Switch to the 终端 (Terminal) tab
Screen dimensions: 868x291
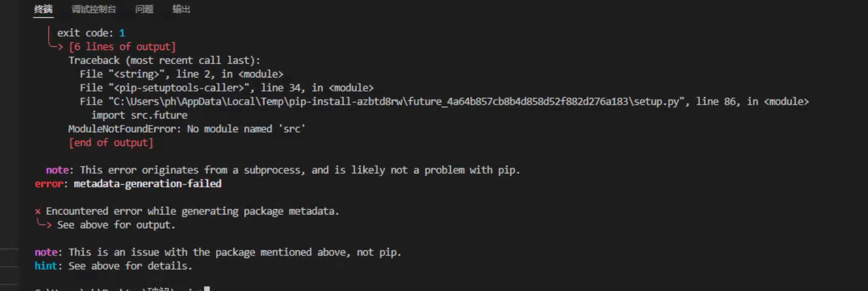43,9
